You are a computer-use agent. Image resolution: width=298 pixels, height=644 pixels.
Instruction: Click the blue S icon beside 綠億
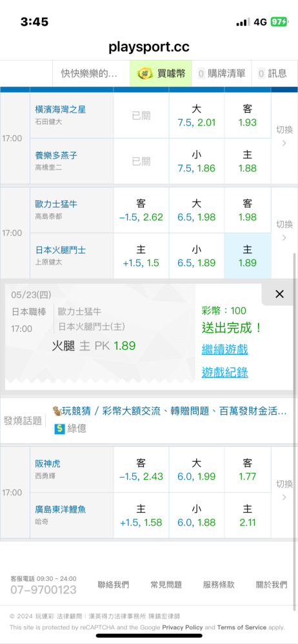coord(60,429)
